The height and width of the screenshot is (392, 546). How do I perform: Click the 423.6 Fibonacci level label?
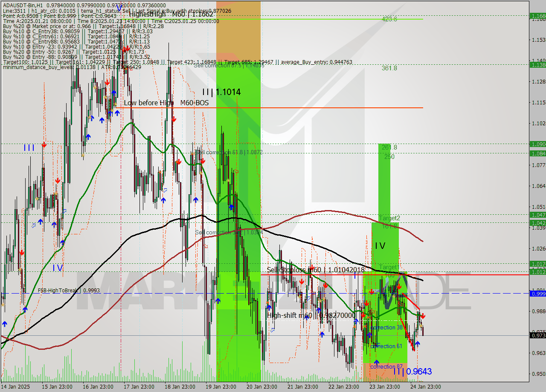pyautogui.click(x=389, y=19)
